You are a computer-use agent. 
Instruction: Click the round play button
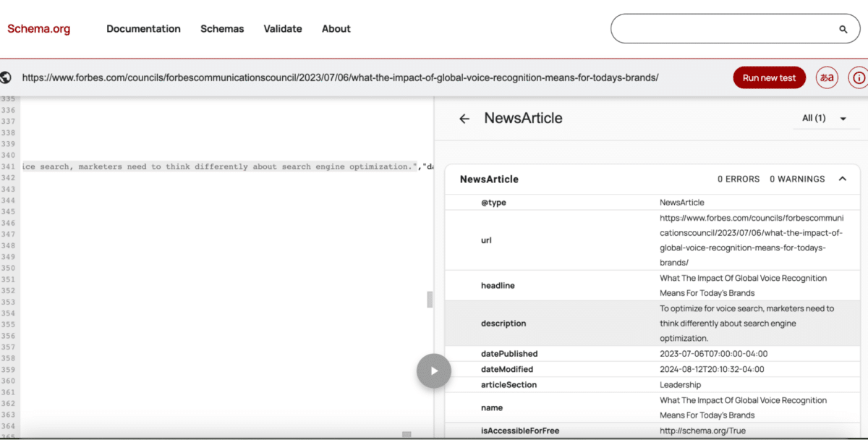434,371
